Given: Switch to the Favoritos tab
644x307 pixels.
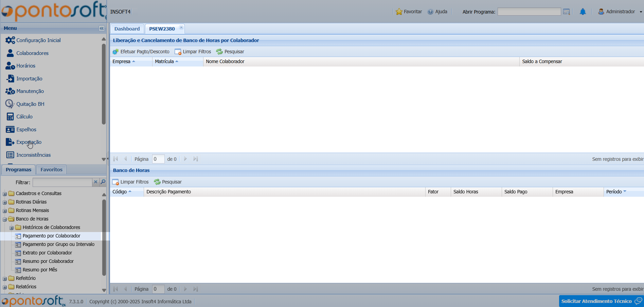Looking at the screenshot, I should pos(51,170).
